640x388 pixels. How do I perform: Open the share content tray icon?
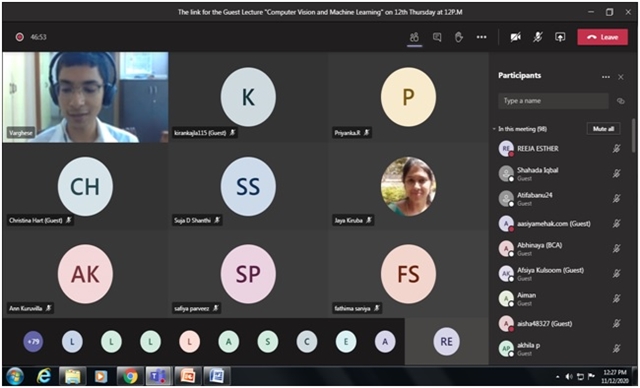click(560, 37)
